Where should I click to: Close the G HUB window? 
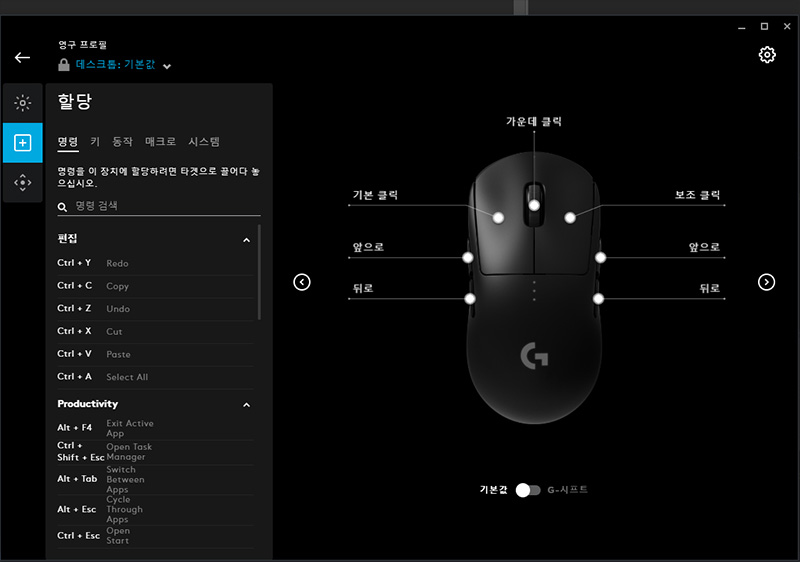tap(787, 27)
